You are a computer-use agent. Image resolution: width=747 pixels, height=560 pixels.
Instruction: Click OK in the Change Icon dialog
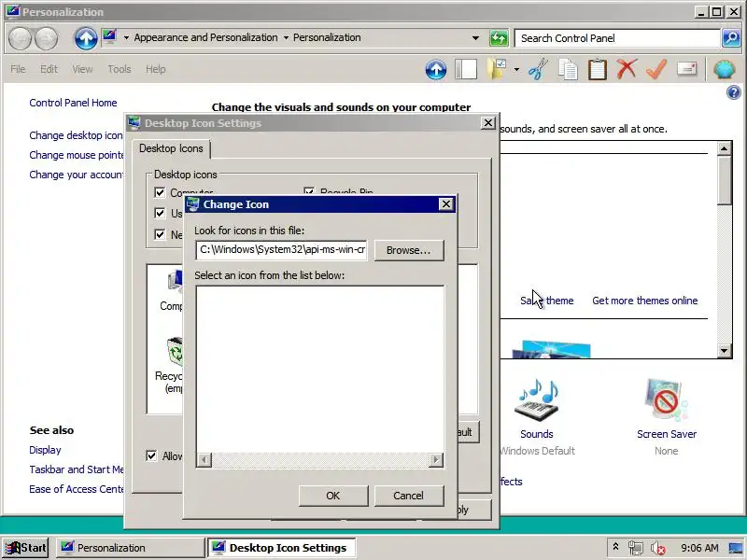pyautogui.click(x=333, y=496)
